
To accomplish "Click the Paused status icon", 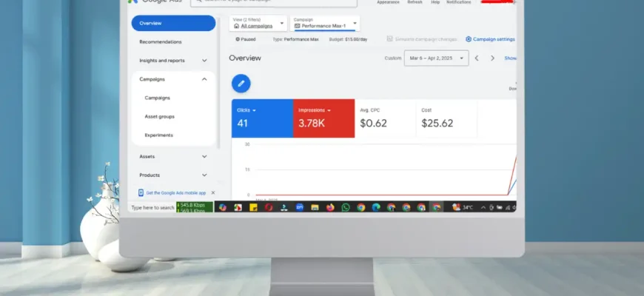I will pyautogui.click(x=238, y=39).
